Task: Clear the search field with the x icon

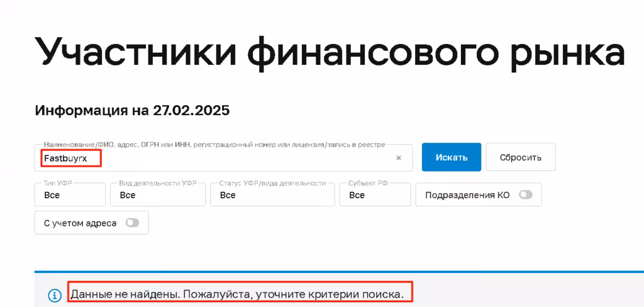Action: tap(398, 158)
